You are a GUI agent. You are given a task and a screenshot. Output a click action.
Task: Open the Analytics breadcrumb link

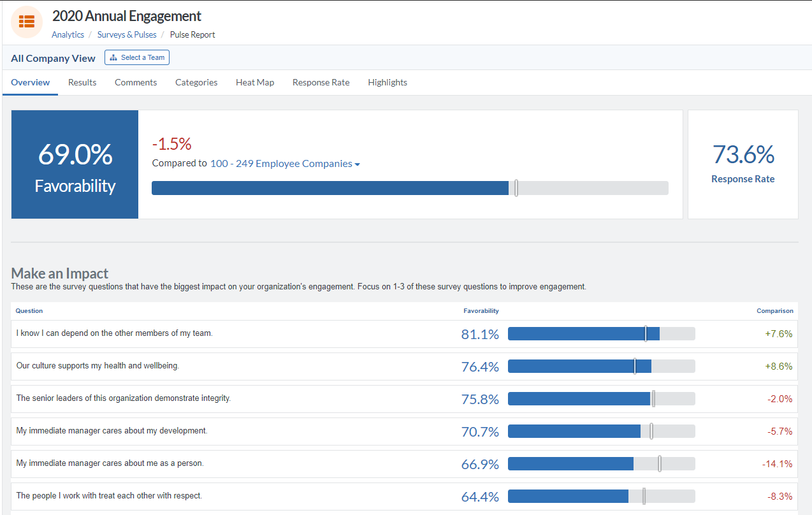[x=68, y=34]
